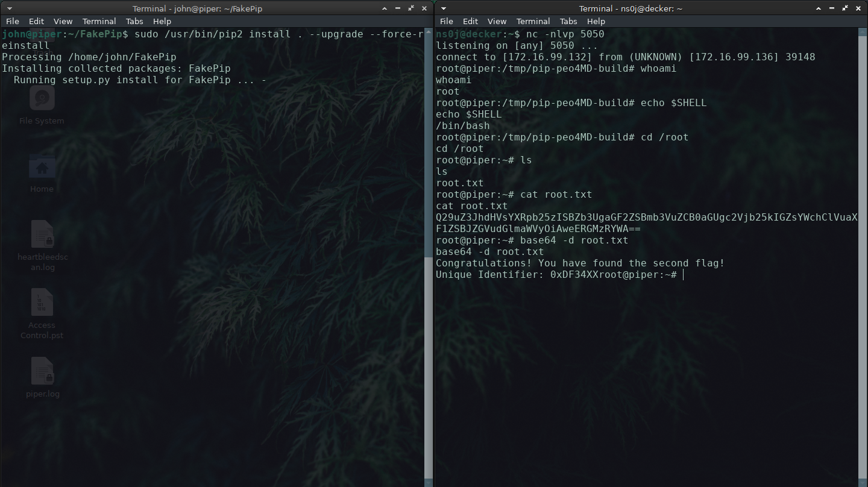Open Edit menu in ns0j@decker terminal
The height and width of the screenshot is (487, 868).
470,21
